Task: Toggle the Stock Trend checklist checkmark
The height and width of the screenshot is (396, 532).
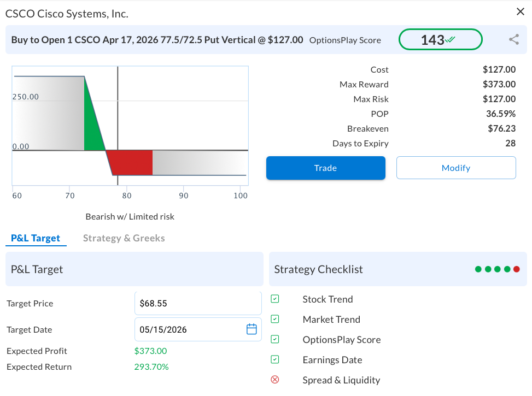Action: pos(275,299)
